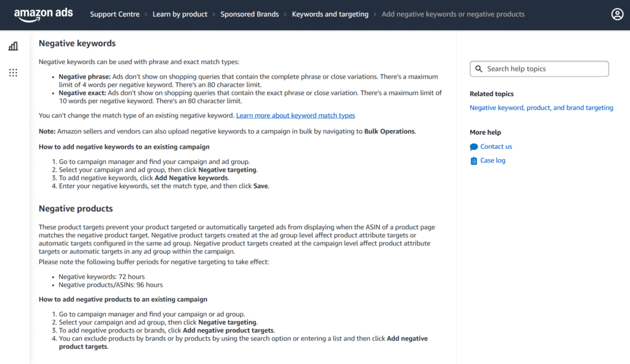Open the nine-dot apps grid icon
Screen dimensions: 630x364
click(14, 73)
